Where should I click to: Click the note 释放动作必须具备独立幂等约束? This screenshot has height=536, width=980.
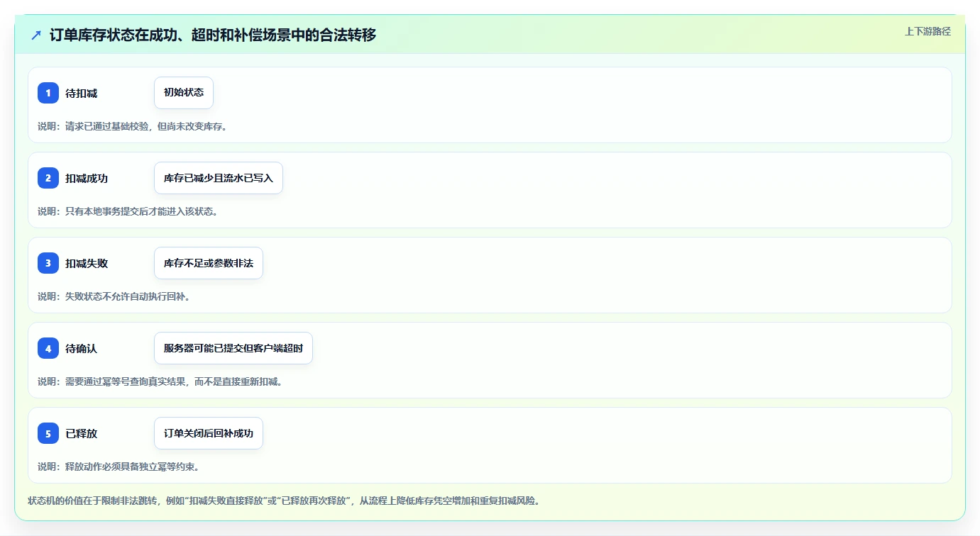click(119, 467)
